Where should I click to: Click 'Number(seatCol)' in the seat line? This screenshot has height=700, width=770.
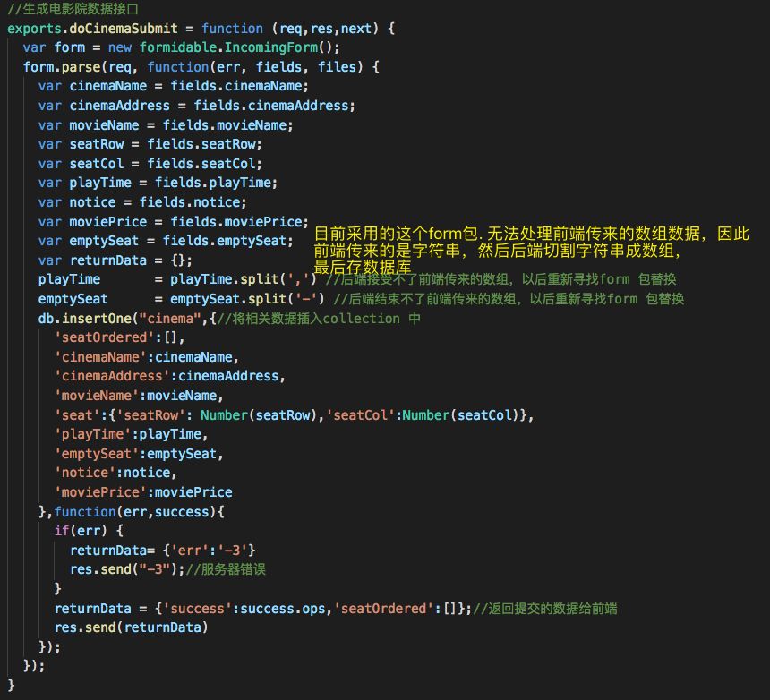pos(461,415)
